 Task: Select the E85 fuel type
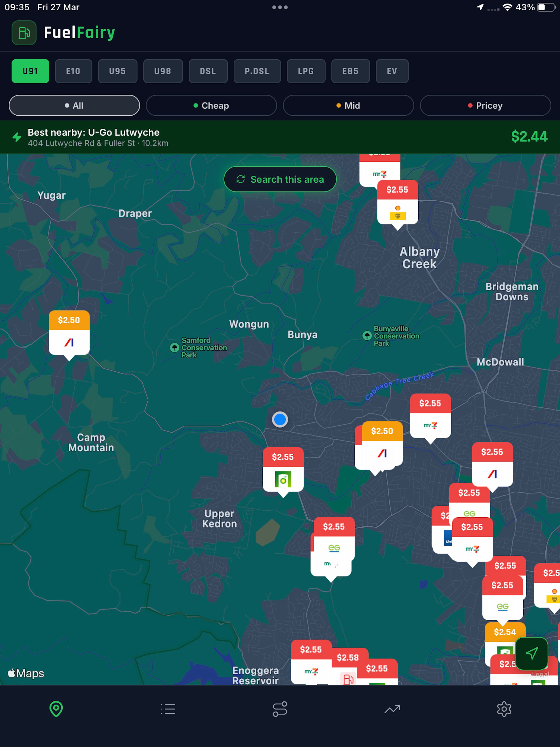point(350,71)
